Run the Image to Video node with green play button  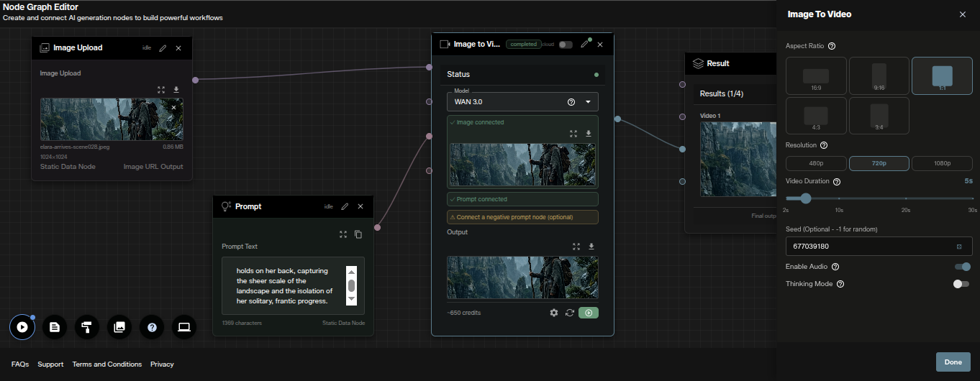point(589,313)
